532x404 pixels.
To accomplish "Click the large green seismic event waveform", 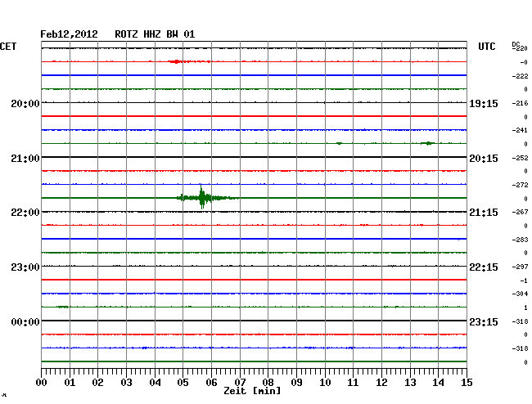I will [208, 197].
